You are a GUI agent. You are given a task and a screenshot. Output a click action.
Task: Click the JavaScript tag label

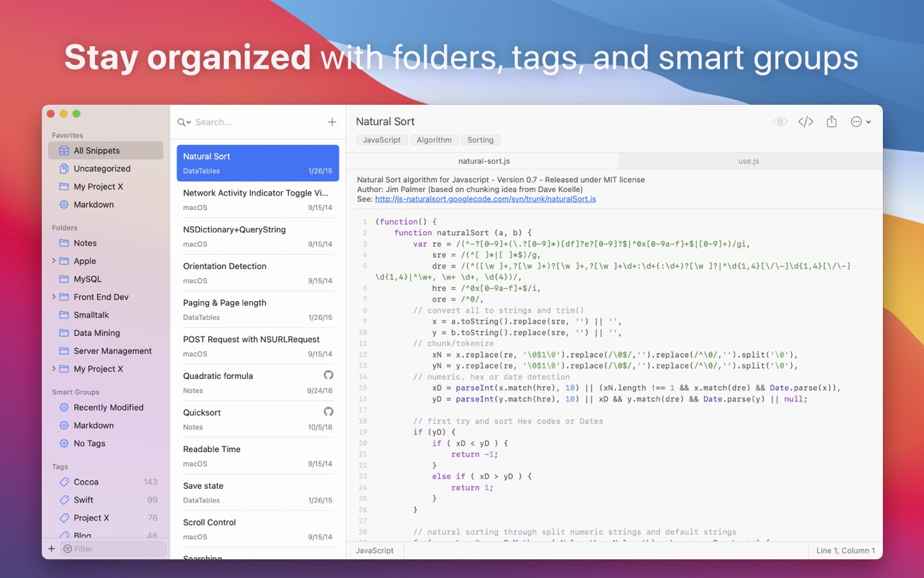[x=382, y=140]
